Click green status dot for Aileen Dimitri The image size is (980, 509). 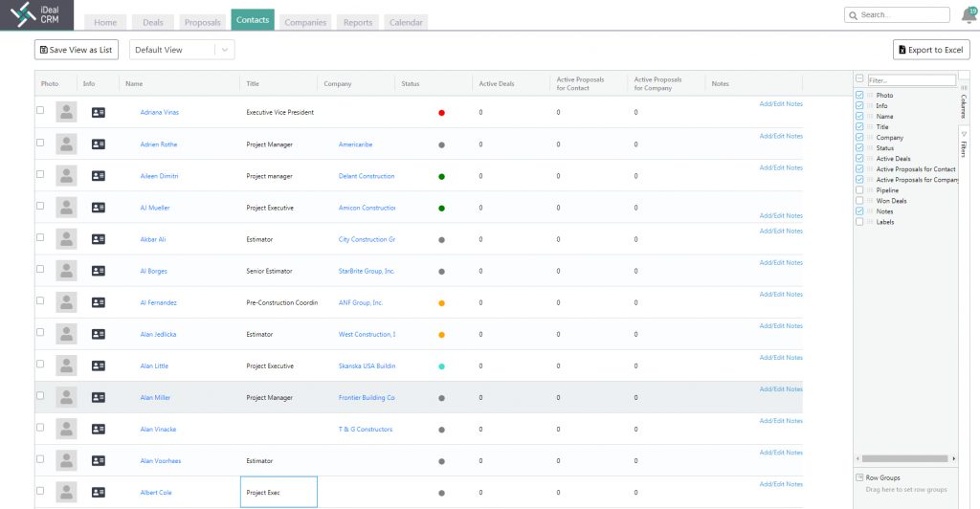coord(441,177)
